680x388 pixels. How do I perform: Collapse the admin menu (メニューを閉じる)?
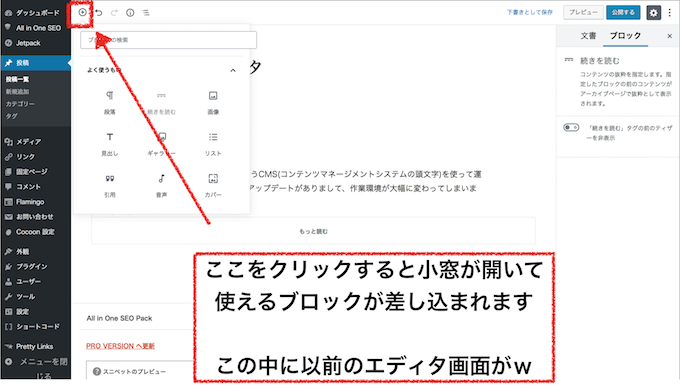point(36,367)
